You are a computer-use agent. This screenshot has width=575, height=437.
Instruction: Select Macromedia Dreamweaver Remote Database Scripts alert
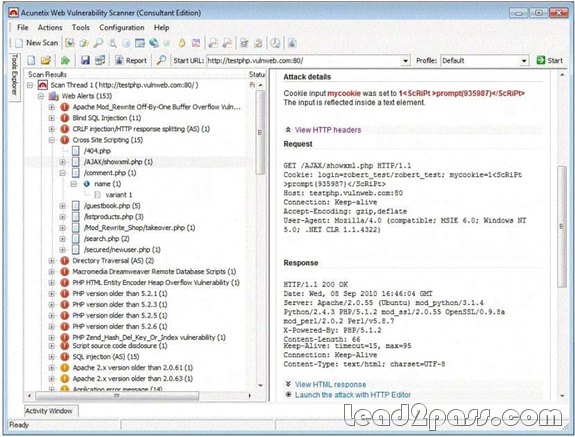pos(154,272)
